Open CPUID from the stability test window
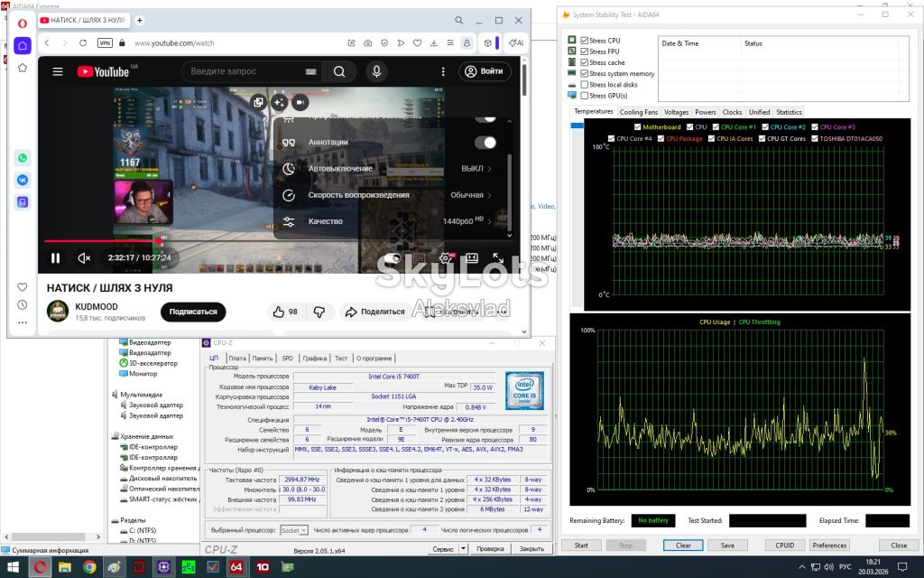 click(785, 545)
